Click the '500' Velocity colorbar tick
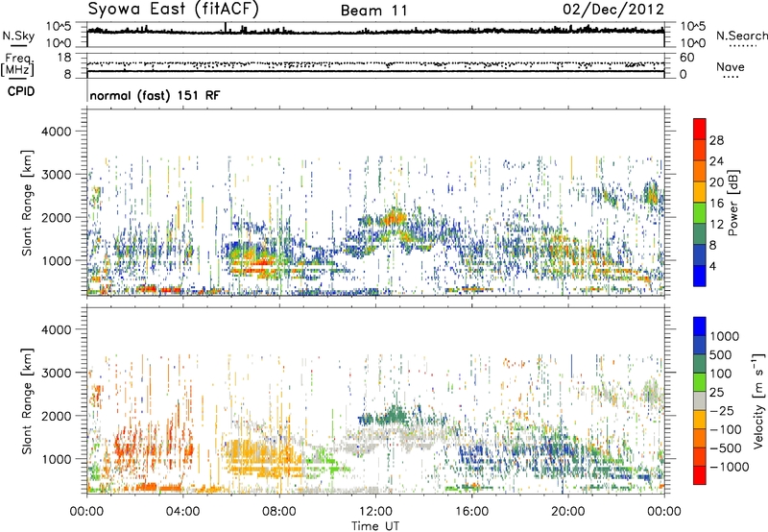Image resolution: width=768 pixels, height=532 pixels. (721, 354)
